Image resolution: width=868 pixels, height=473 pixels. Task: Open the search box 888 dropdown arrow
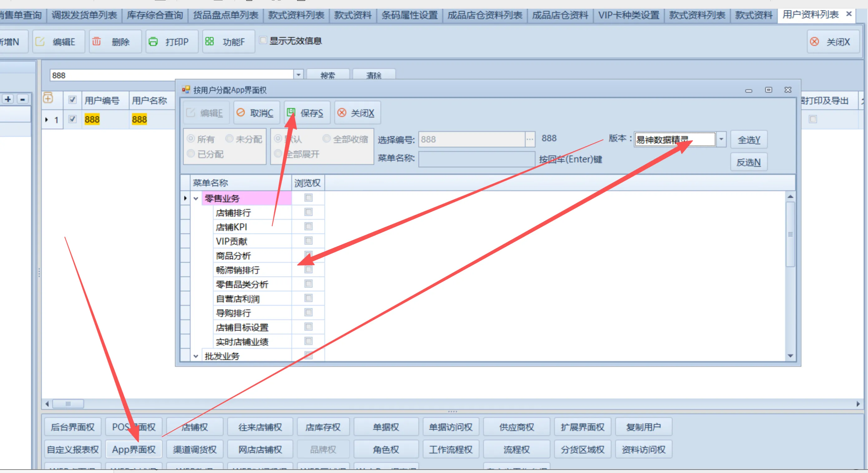click(298, 75)
